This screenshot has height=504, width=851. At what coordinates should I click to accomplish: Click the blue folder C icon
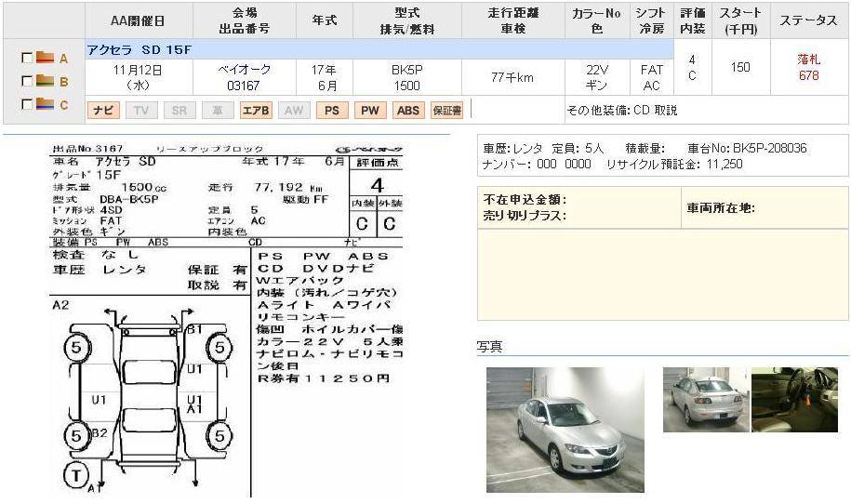(x=45, y=103)
